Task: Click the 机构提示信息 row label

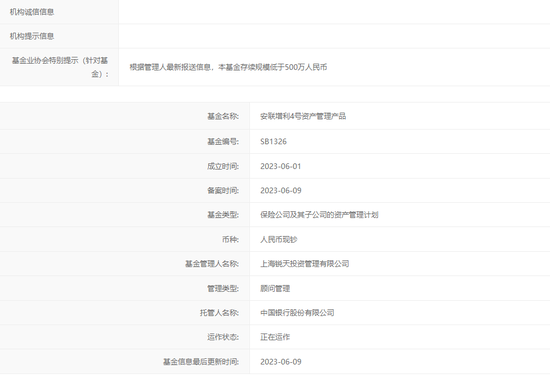Action: pyautogui.click(x=32, y=36)
